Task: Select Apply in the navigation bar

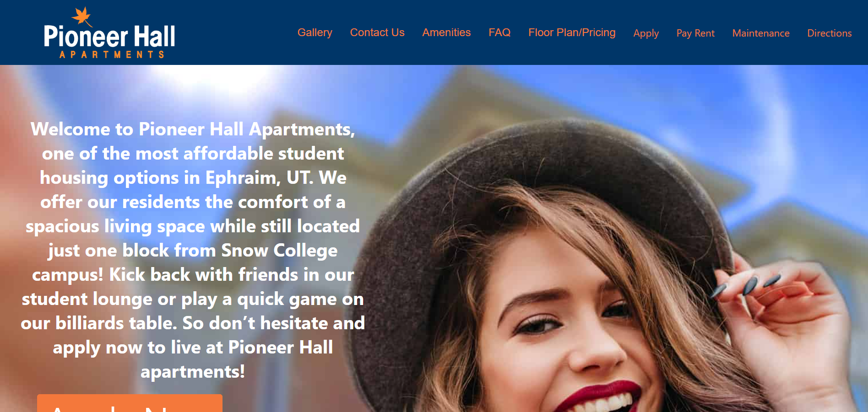Action: coord(646,33)
